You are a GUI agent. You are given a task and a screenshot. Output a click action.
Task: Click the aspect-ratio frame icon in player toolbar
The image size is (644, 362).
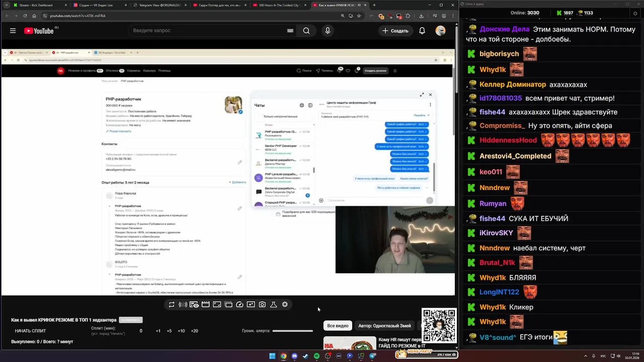[217, 304]
